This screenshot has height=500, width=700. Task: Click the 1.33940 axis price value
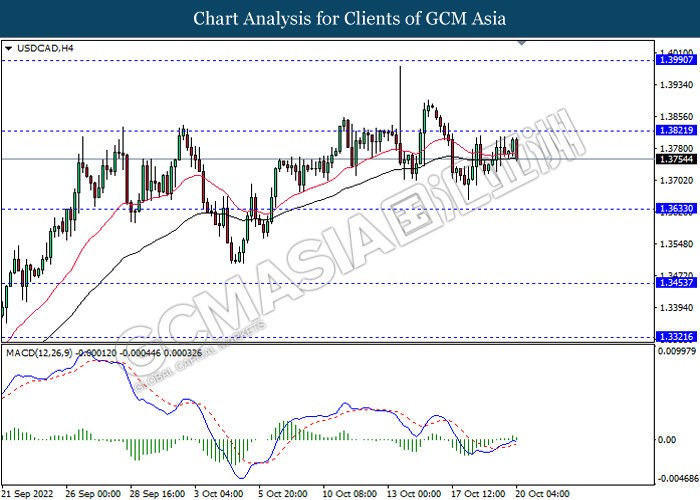tap(676, 308)
